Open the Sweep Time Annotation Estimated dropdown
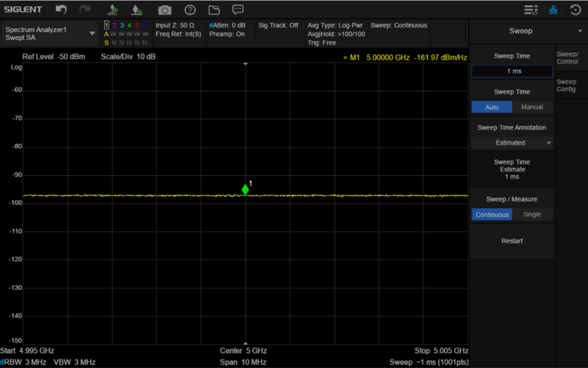Image resolution: width=588 pixels, height=368 pixels. 511,142
